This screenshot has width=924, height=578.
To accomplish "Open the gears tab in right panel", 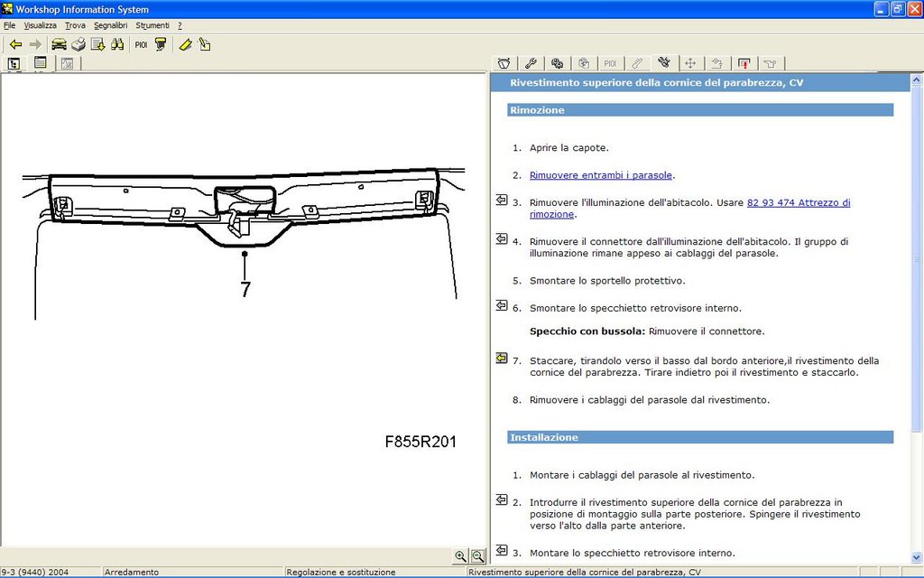I will (x=558, y=63).
